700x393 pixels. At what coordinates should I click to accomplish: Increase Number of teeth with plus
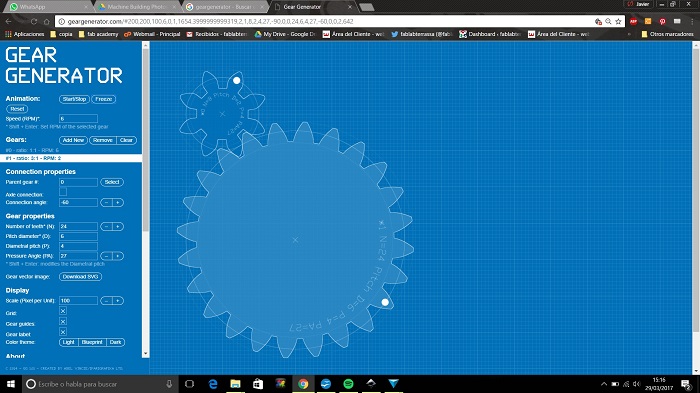pyautogui.click(x=118, y=226)
